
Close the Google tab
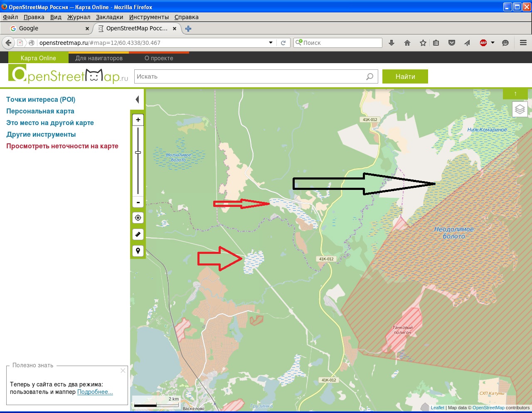point(87,29)
